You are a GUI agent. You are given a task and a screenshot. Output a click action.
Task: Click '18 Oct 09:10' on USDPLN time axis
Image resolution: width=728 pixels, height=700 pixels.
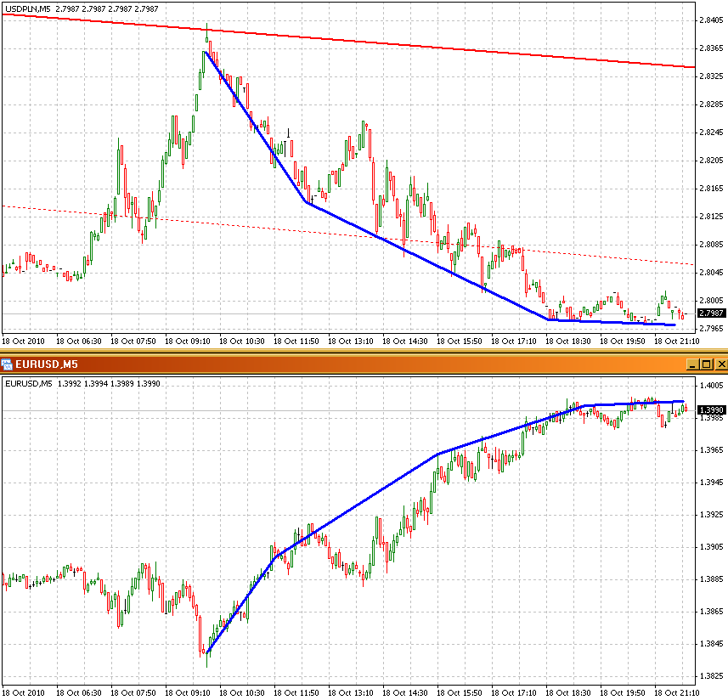click(188, 342)
